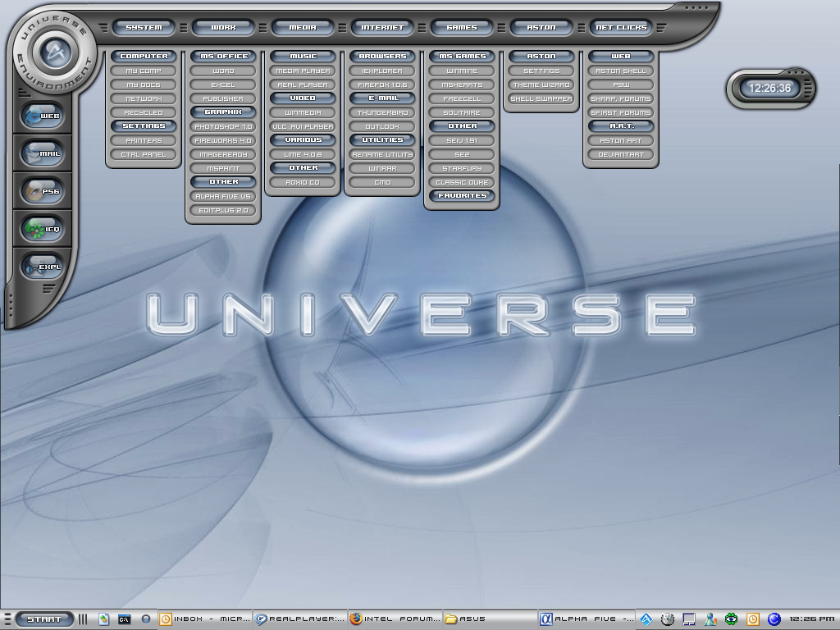Select Photoshop 7.0 from the Work menu

pyautogui.click(x=223, y=127)
